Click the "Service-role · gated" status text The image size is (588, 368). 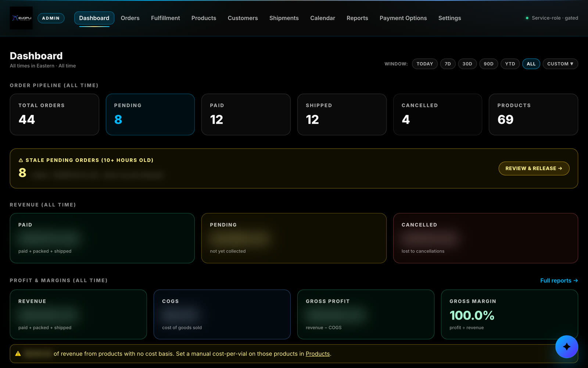click(x=555, y=18)
